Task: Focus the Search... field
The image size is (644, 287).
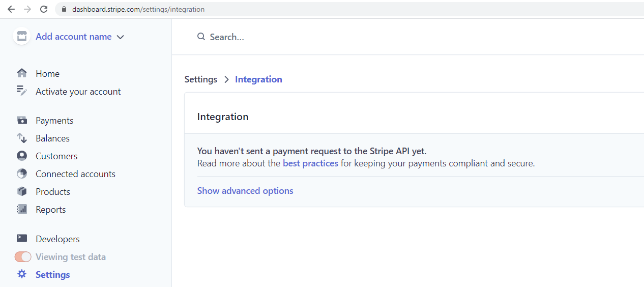Action: coord(227,37)
